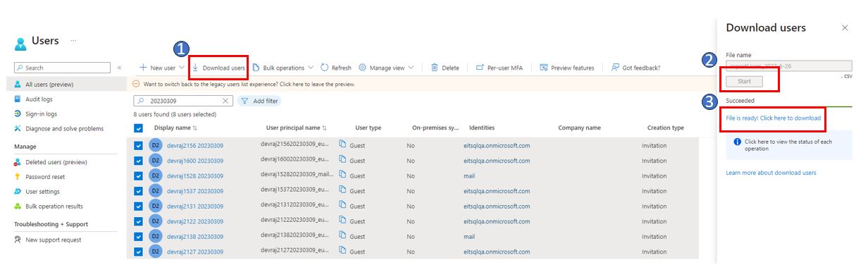Image resolution: width=868 pixels, height=272 pixels.
Task: Copy principal name of devraj1600 row
Action: (x=343, y=159)
